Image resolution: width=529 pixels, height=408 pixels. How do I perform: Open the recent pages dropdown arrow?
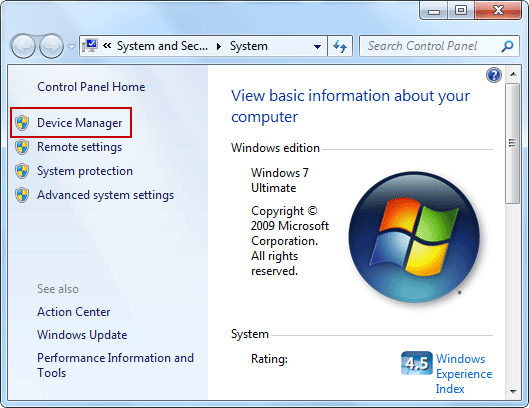pos(72,47)
